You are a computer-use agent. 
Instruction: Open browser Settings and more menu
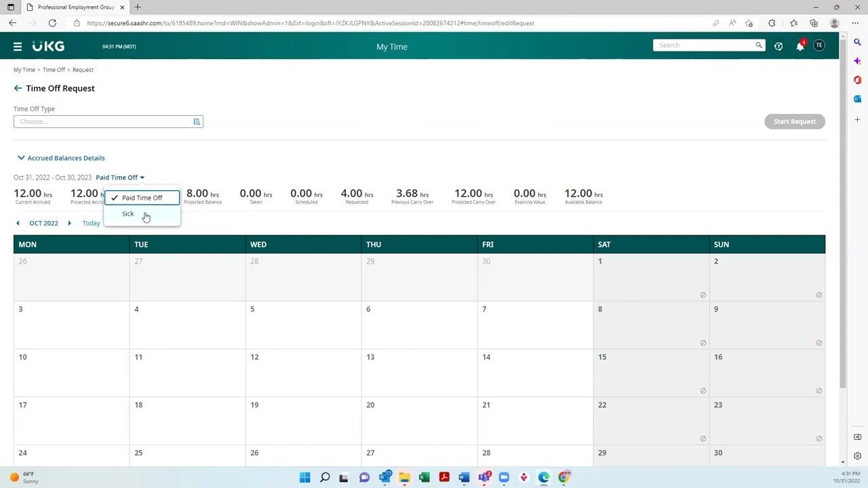pyautogui.click(x=854, y=23)
